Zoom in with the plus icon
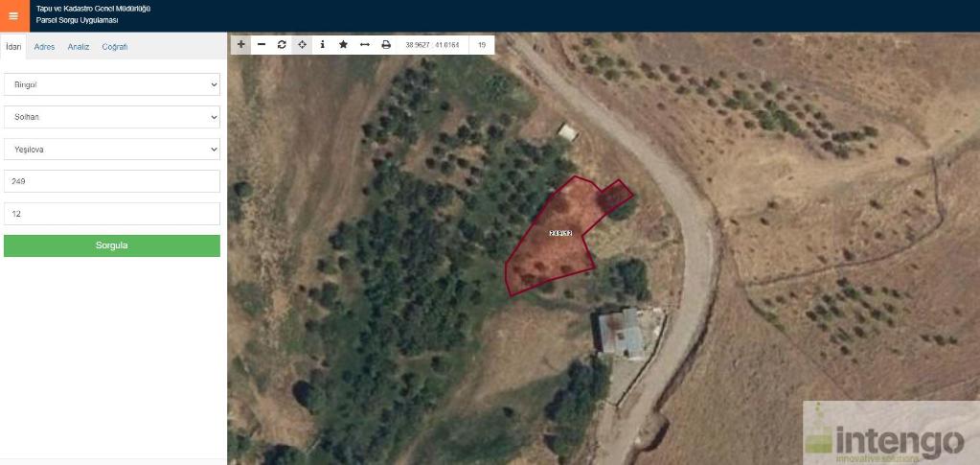 (241, 44)
